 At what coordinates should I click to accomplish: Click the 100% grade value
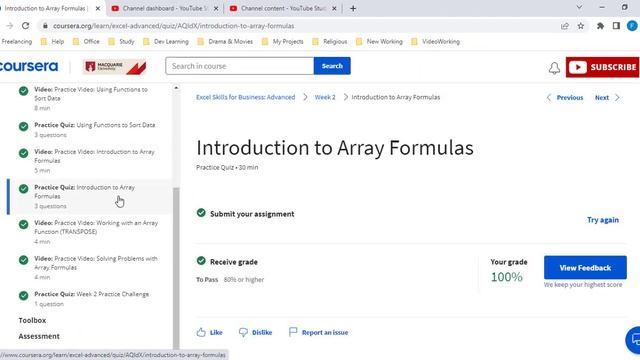coord(507,277)
